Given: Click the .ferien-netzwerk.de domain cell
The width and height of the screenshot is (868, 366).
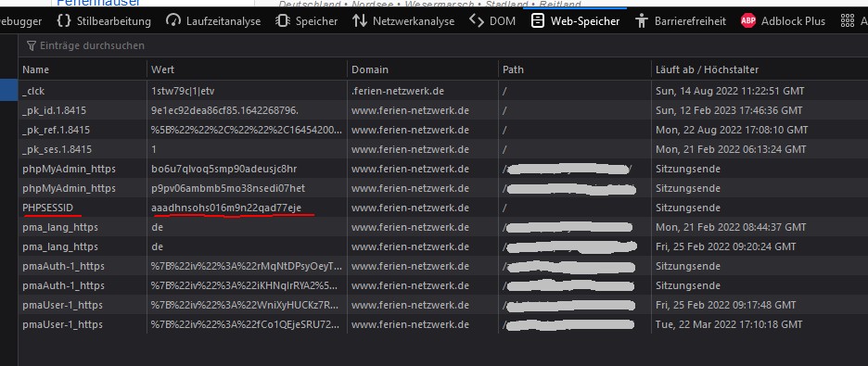Looking at the screenshot, I should click(x=398, y=91).
